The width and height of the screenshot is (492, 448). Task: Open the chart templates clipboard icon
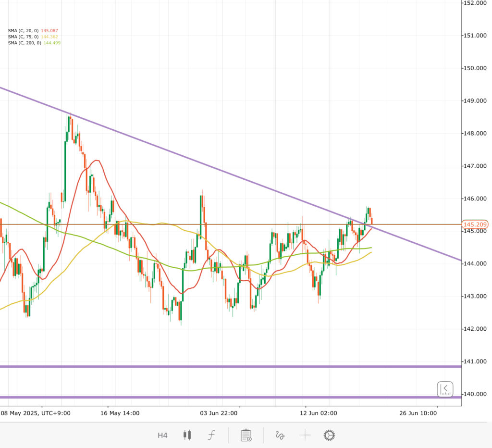(x=246, y=435)
